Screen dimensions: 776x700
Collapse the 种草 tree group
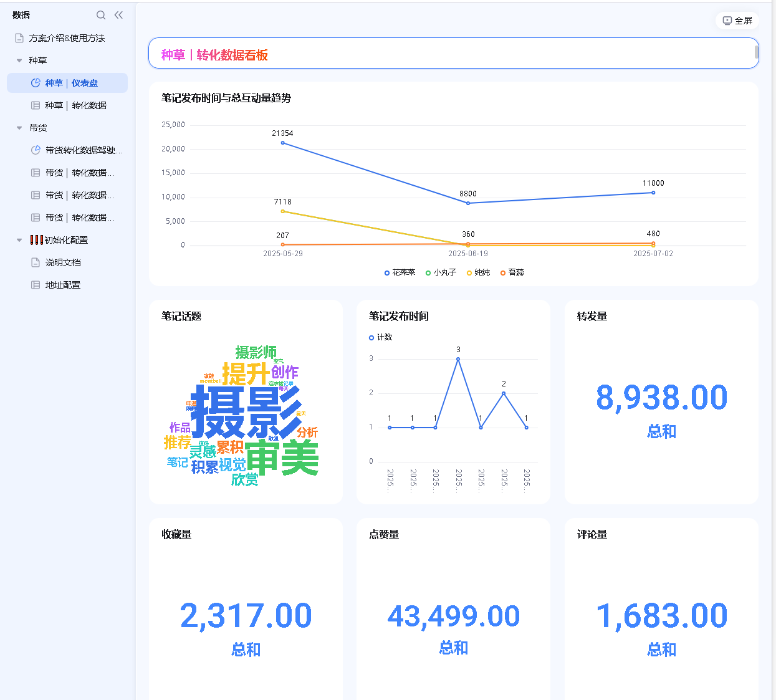(19, 60)
